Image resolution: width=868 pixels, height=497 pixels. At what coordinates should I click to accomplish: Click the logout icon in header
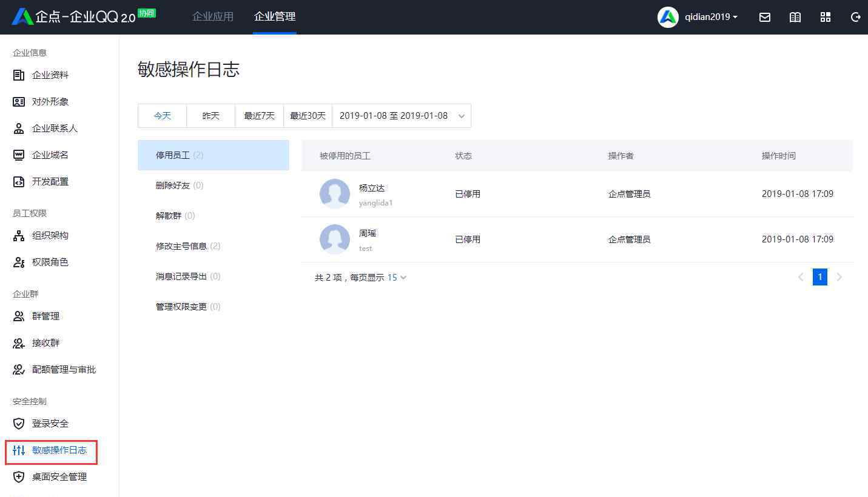[x=856, y=18]
